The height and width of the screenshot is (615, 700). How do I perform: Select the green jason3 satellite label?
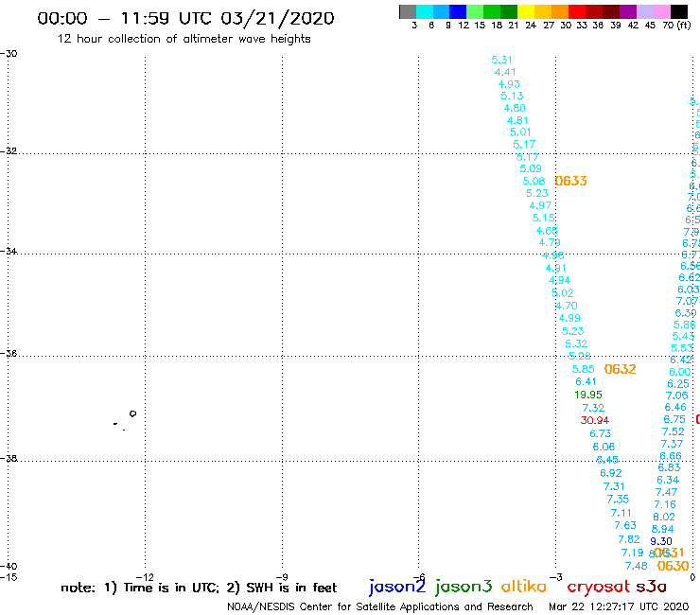464,587
